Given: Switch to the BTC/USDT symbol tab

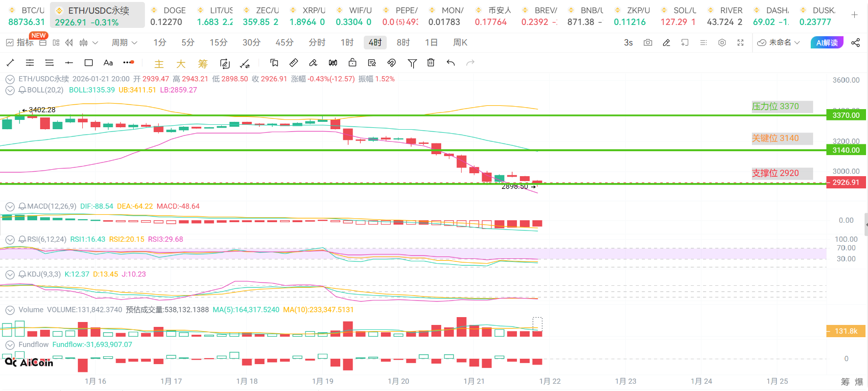Looking at the screenshot, I should (26, 16).
